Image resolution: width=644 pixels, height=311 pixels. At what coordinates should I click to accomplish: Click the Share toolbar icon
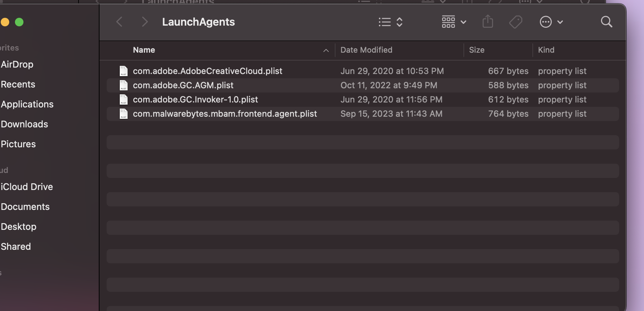[488, 22]
